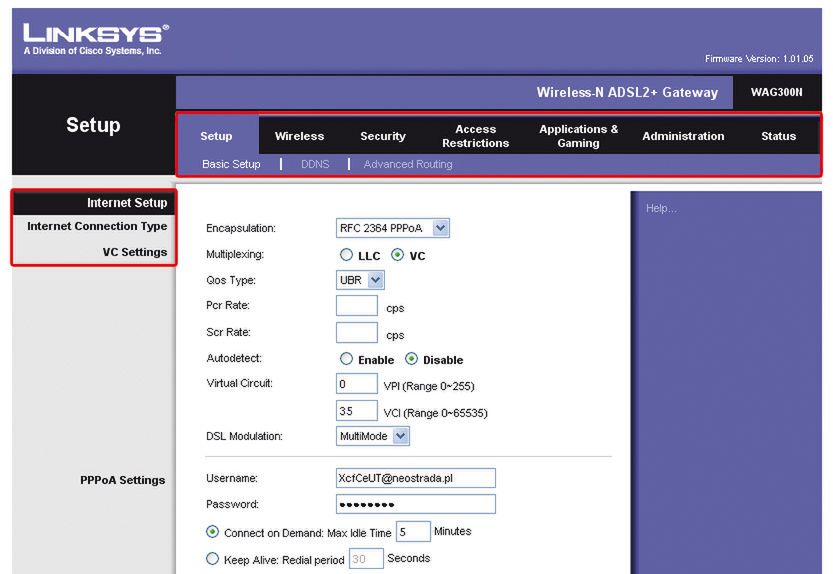Open the Setup tab
Viewport: 833px width, 574px height.
(216, 136)
